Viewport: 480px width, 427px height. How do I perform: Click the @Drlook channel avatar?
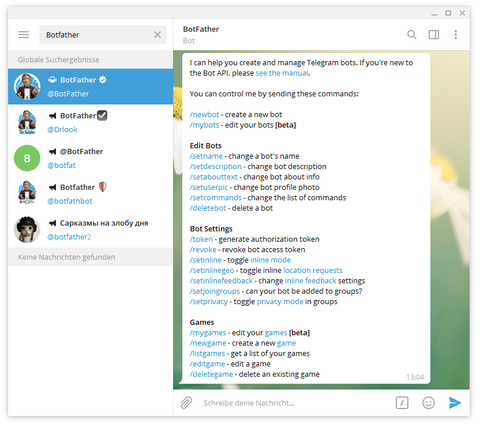27,122
